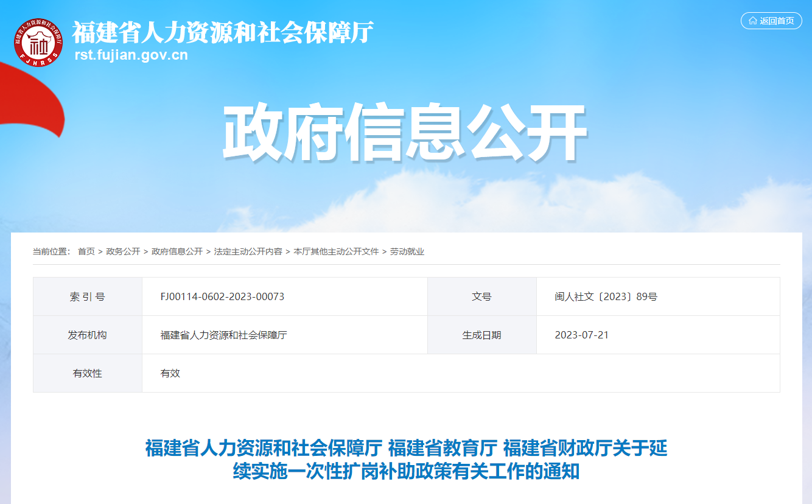This screenshot has height=504, width=812.
Task: Return to homepage via 返回首页 button
Action: click(x=771, y=21)
